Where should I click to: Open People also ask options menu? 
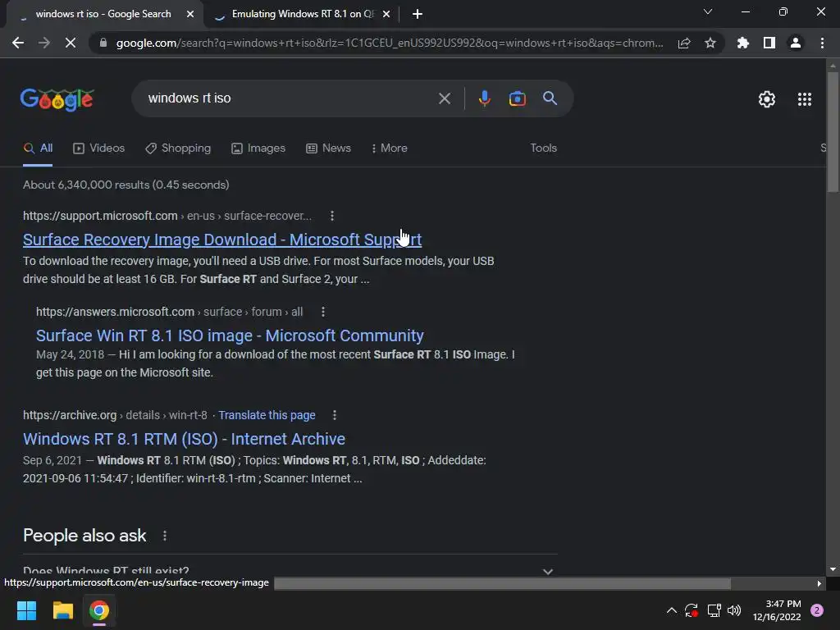tap(164, 536)
